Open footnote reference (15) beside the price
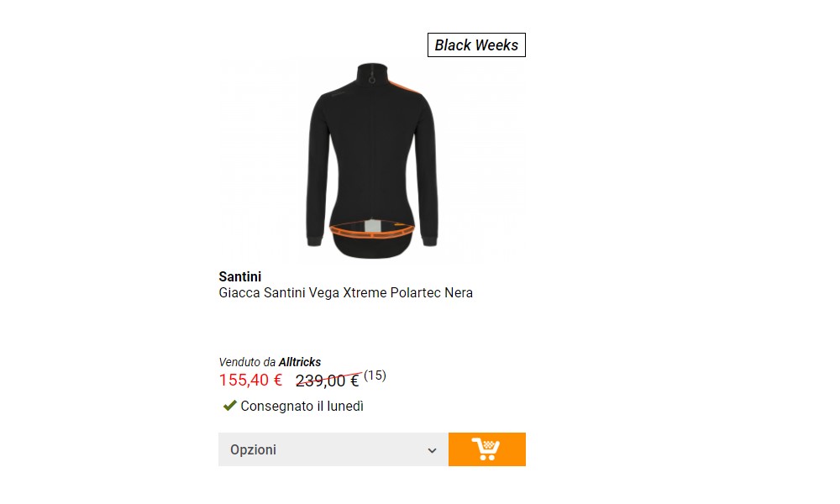This screenshot has width=840, height=504. (x=375, y=375)
